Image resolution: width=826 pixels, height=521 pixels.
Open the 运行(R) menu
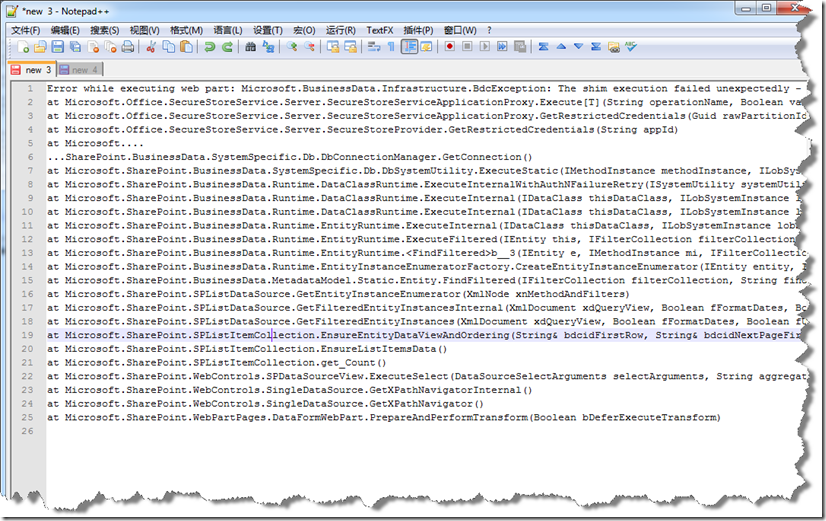click(340, 30)
